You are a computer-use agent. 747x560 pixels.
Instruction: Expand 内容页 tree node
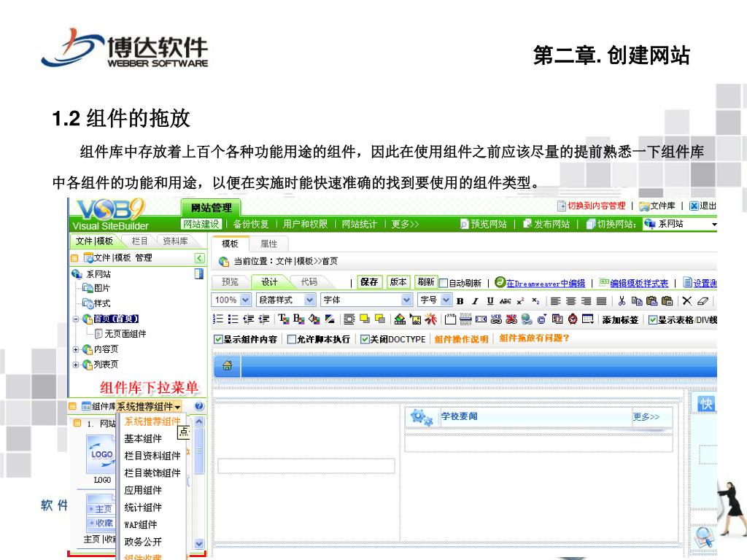pyautogui.click(x=75, y=349)
